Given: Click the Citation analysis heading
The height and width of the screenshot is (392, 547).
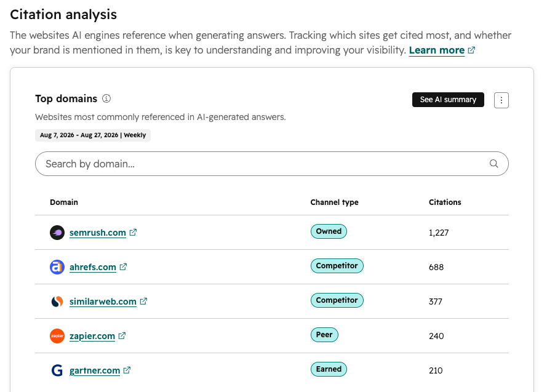Looking at the screenshot, I should click(x=63, y=15).
